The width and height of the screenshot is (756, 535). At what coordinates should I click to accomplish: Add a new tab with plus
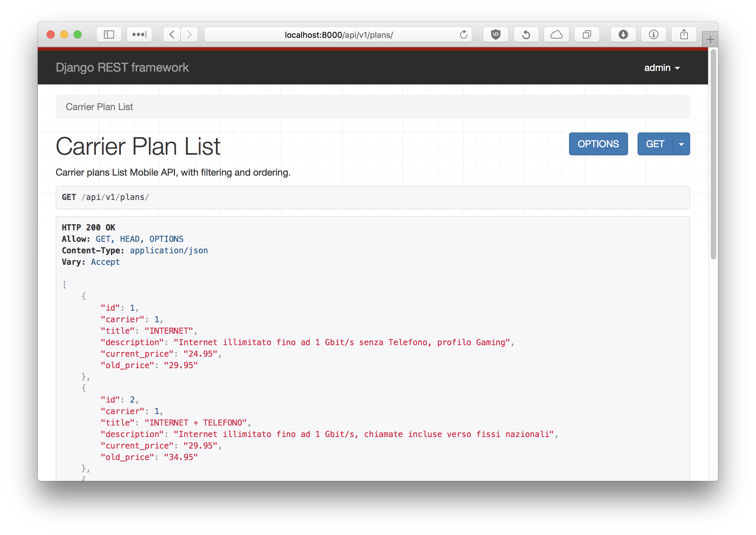pyautogui.click(x=710, y=40)
